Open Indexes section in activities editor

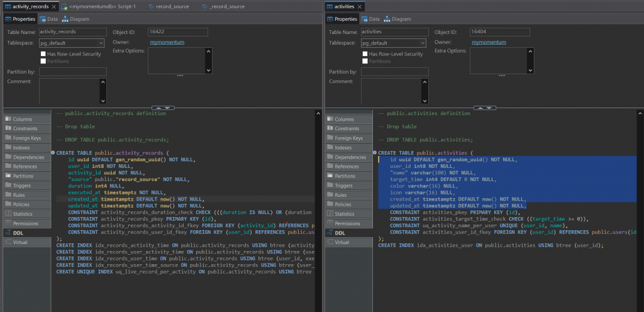348,147
